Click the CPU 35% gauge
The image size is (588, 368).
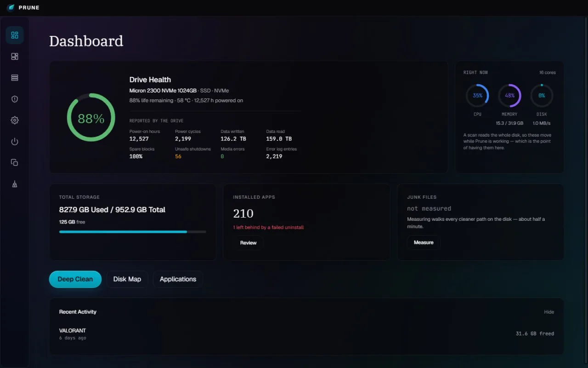[x=477, y=96]
